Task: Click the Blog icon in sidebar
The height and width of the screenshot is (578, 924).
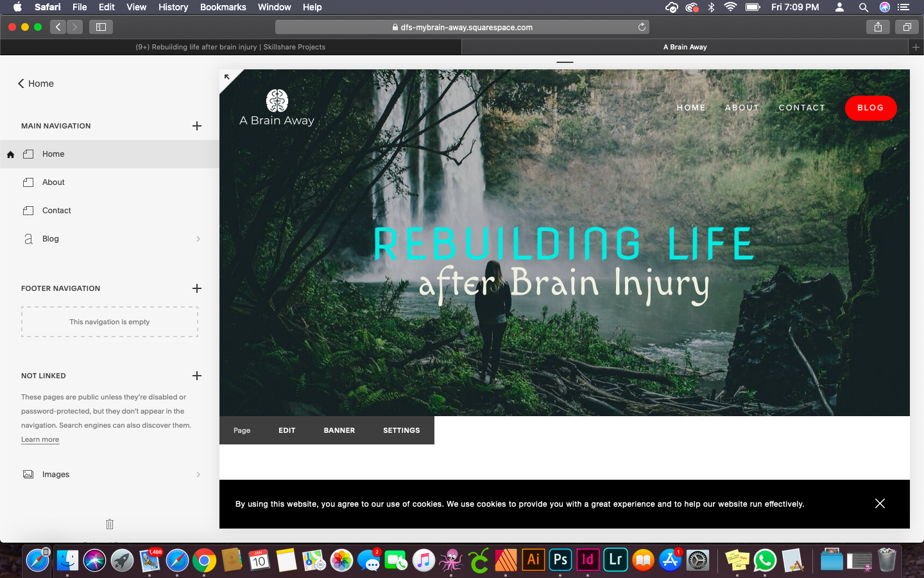Action: [28, 239]
